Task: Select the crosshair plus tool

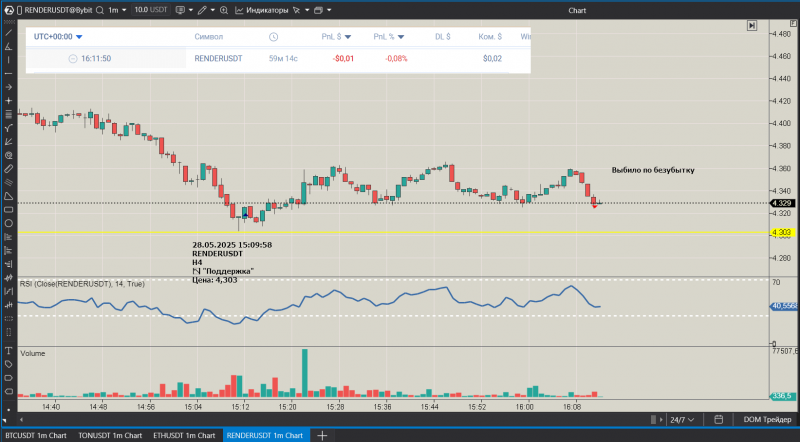Action: click(9, 101)
